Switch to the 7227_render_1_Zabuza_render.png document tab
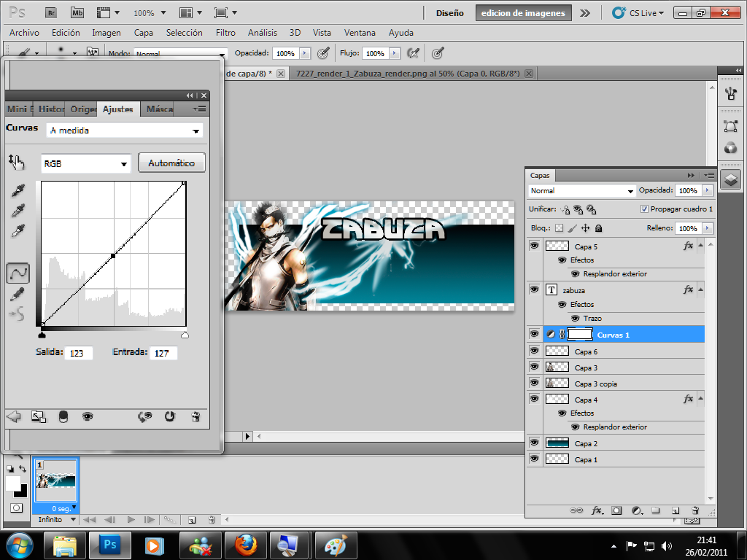The width and height of the screenshot is (747, 560). 407,74
